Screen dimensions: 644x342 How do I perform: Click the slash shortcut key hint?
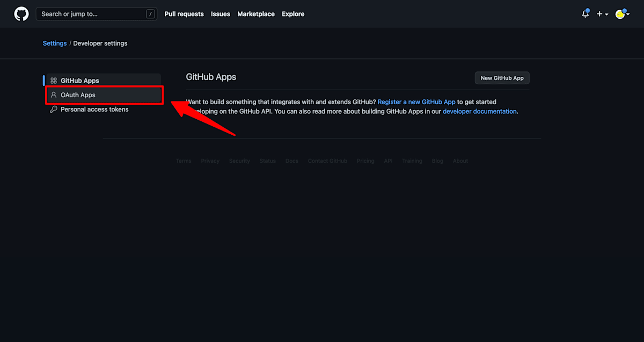coord(151,14)
